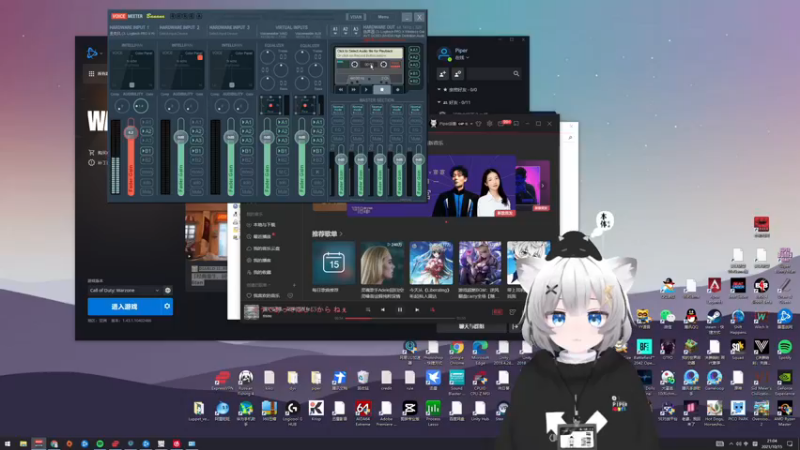Image resolution: width=800 pixels, height=450 pixels.
Task: Expand Piper profile status dropdown
Action: click(x=461, y=58)
